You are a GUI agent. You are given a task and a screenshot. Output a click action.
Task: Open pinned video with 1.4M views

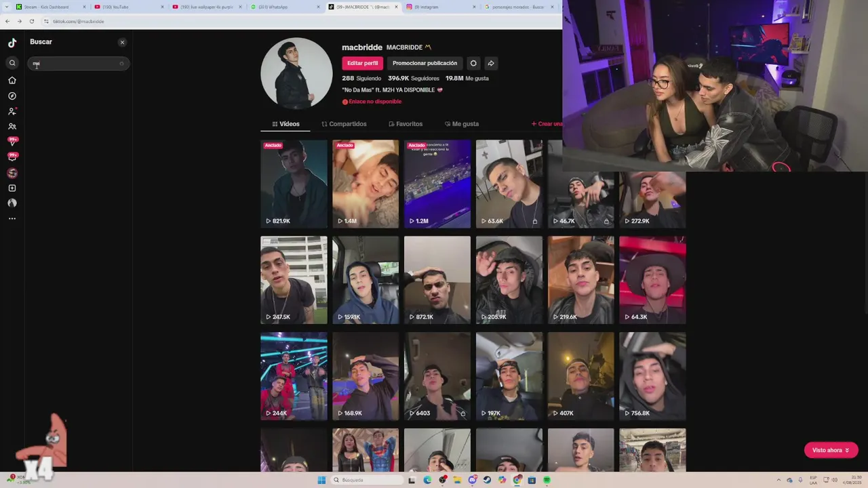coord(366,184)
